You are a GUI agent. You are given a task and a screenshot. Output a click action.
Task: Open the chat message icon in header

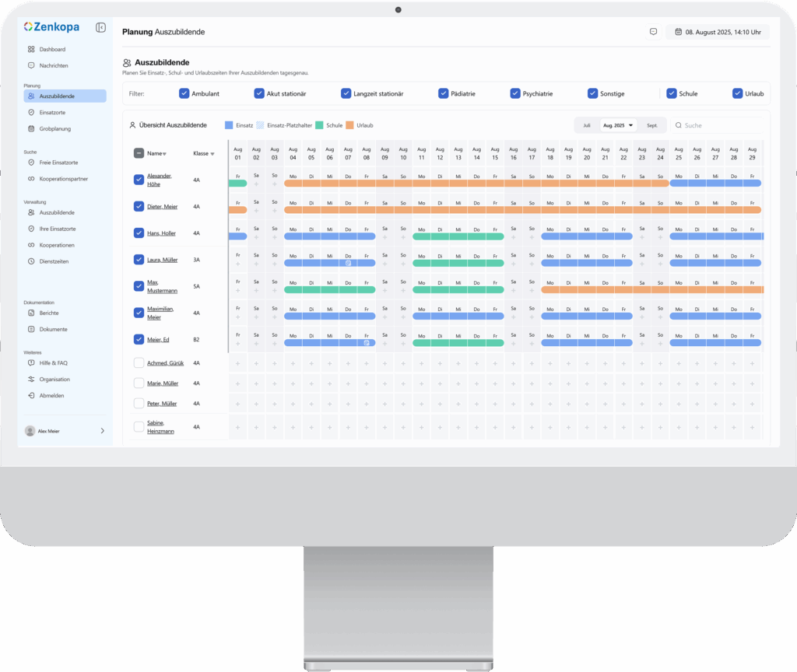coord(653,32)
